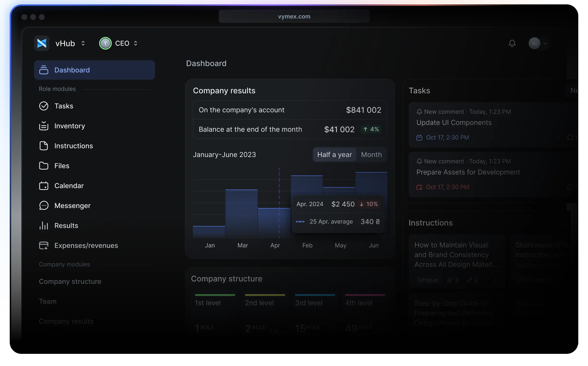
Task: Open Instructions via its document icon
Action: (44, 146)
